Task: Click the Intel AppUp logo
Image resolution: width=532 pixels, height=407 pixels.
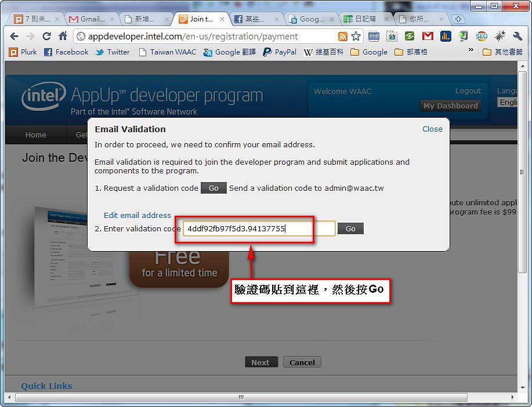Action: coord(143,98)
